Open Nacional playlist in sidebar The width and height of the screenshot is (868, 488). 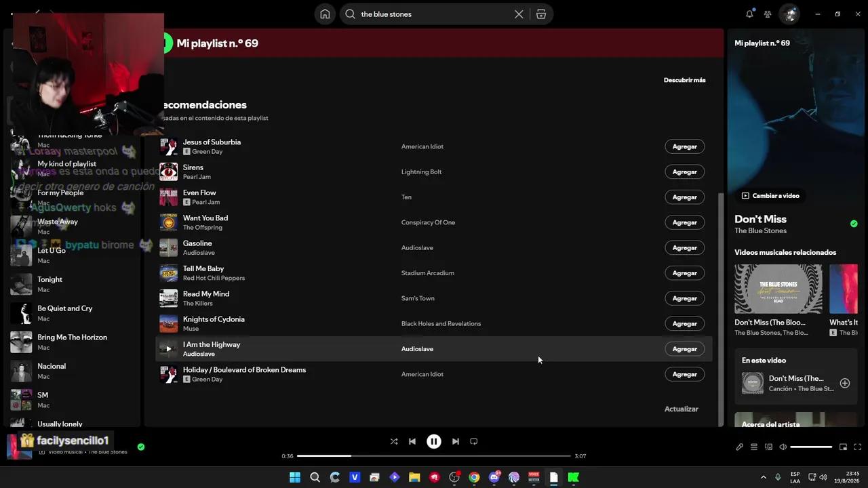(75, 371)
